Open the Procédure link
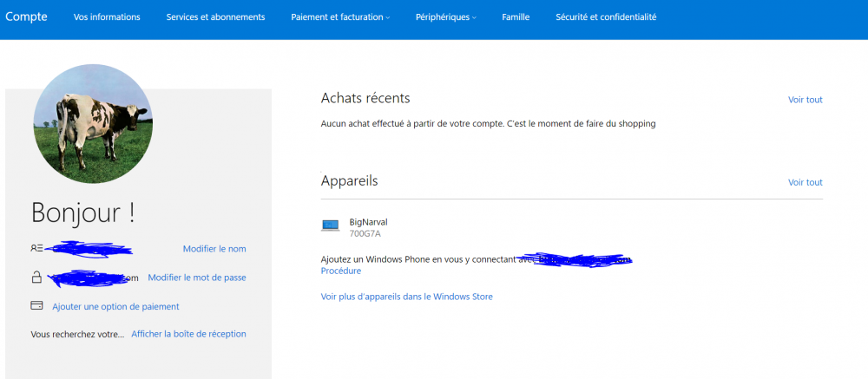 [341, 271]
